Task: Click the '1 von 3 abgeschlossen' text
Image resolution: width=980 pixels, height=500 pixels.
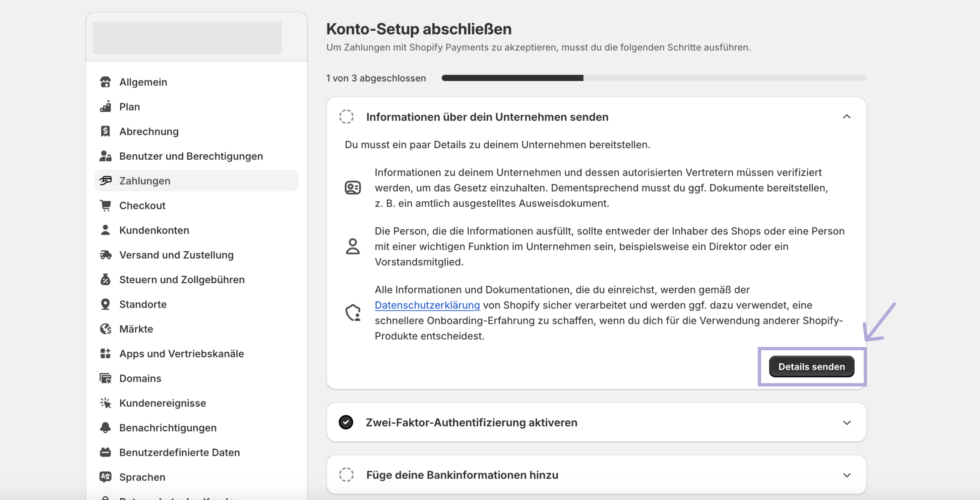Action: point(376,78)
